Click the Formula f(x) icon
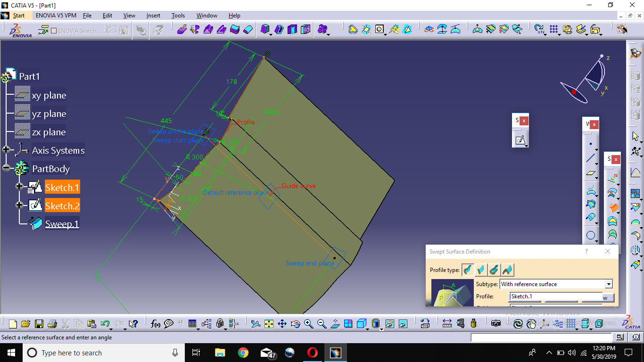Image resolution: width=644 pixels, height=362 pixels. point(156,324)
